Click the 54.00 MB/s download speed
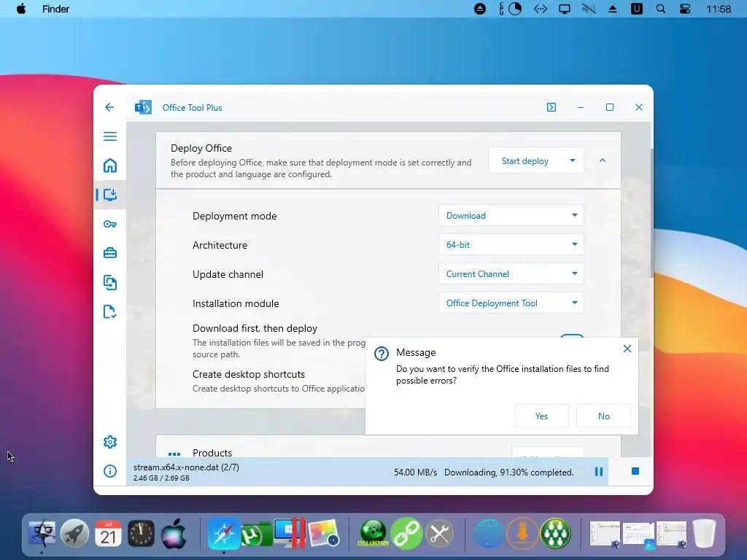 coord(415,472)
